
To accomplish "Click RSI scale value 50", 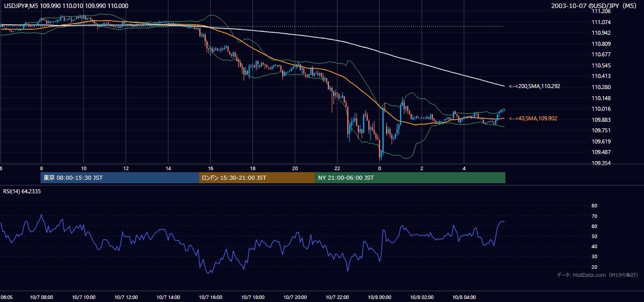I will (x=594, y=236).
